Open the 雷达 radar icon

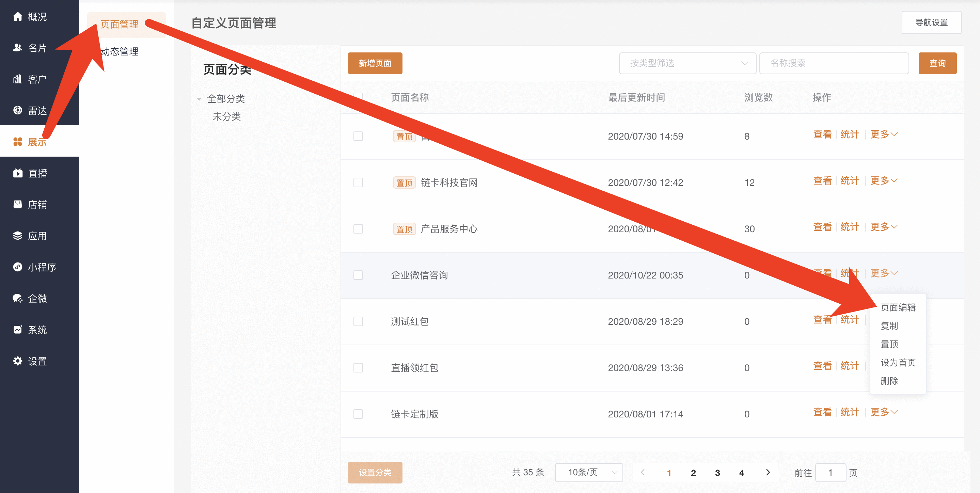click(x=17, y=110)
